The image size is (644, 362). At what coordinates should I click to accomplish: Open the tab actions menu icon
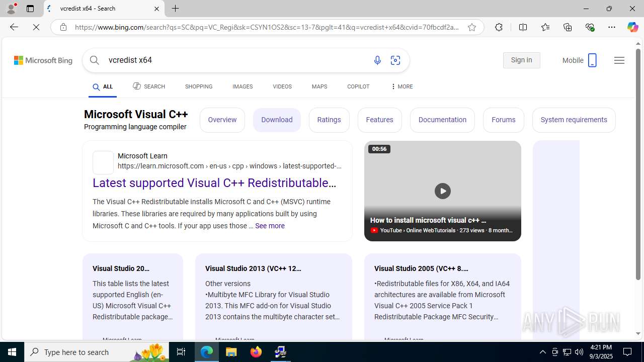(30, 9)
